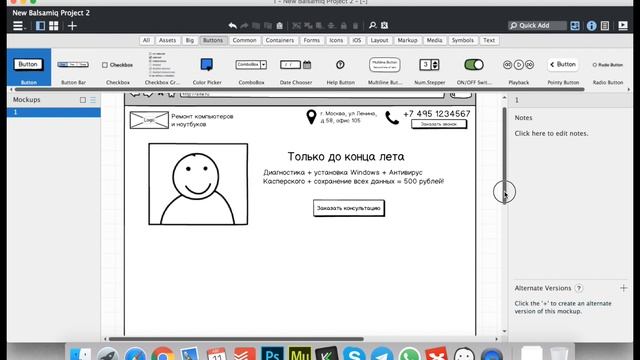Select the Markup library tab
Screen dimensions: 640x360
(x=407, y=40)
